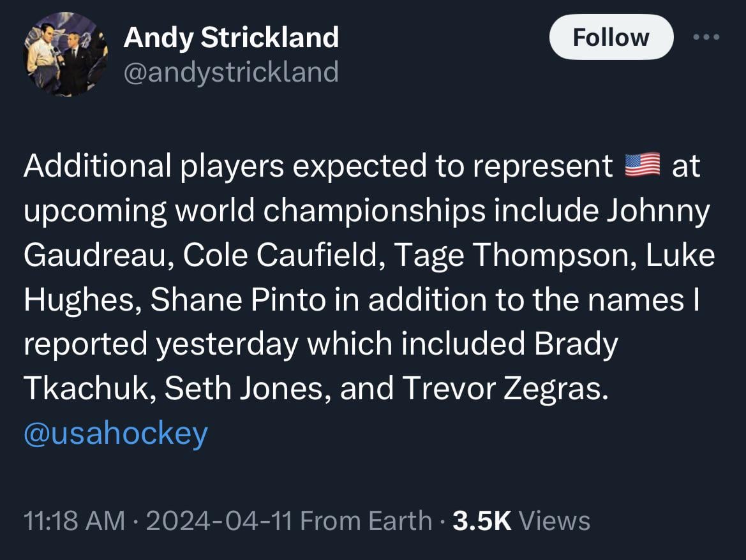Open the @usahockey mention link
Image resolution: width=746 pixels, height=560 pixels.
point(116,433)
